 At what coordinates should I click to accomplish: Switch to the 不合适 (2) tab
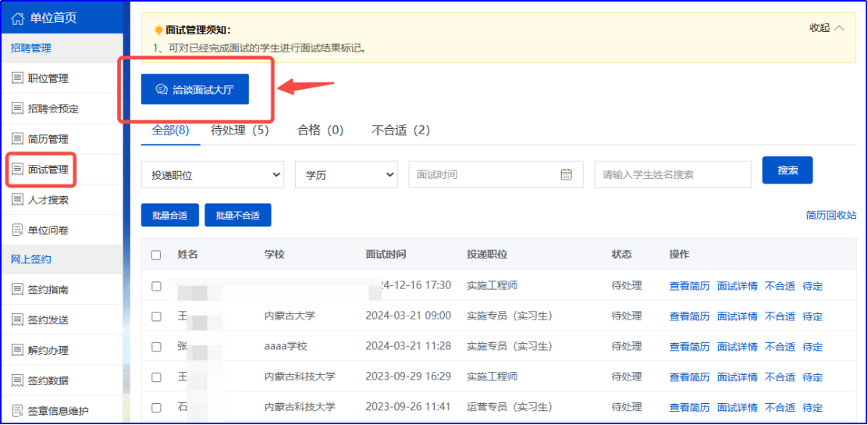point(400,130)
